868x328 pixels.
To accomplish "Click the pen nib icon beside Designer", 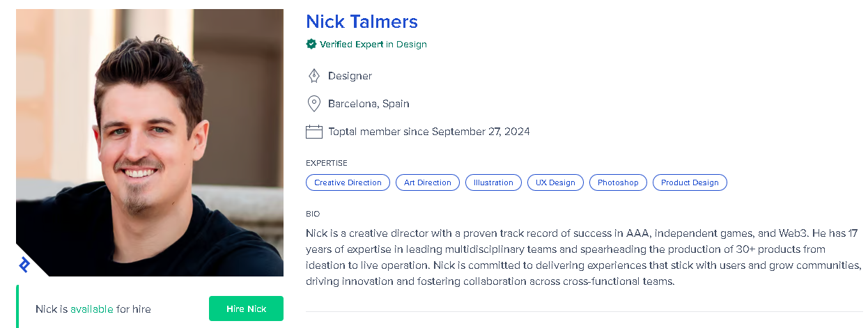I will [313, 76].
